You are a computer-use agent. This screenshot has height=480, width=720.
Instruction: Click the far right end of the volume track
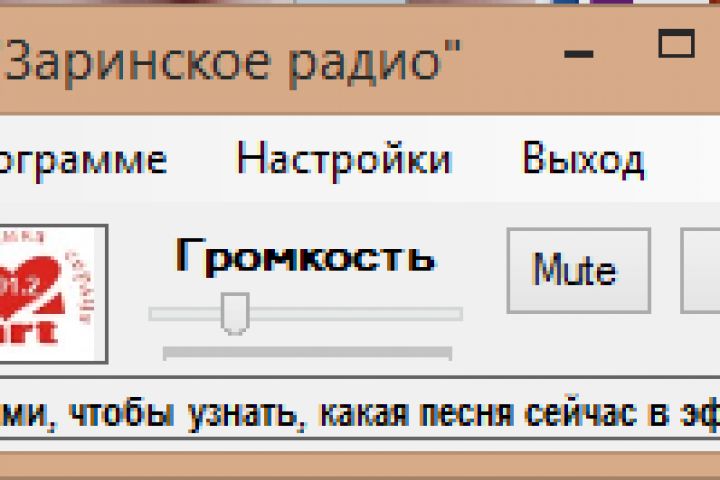(459, 314)
